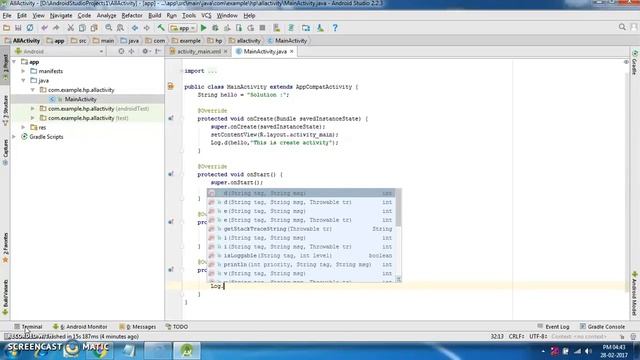Collapse the app module tree node
640x360 pixels.
pos(15,62)
